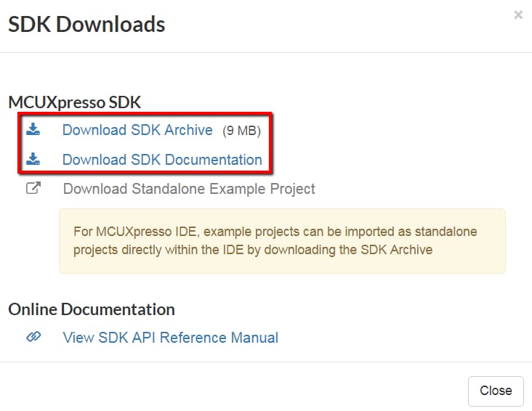Click the download icon beside SDK Archive
This screenshot has height=411, width=532.
(x=33, y=130)
